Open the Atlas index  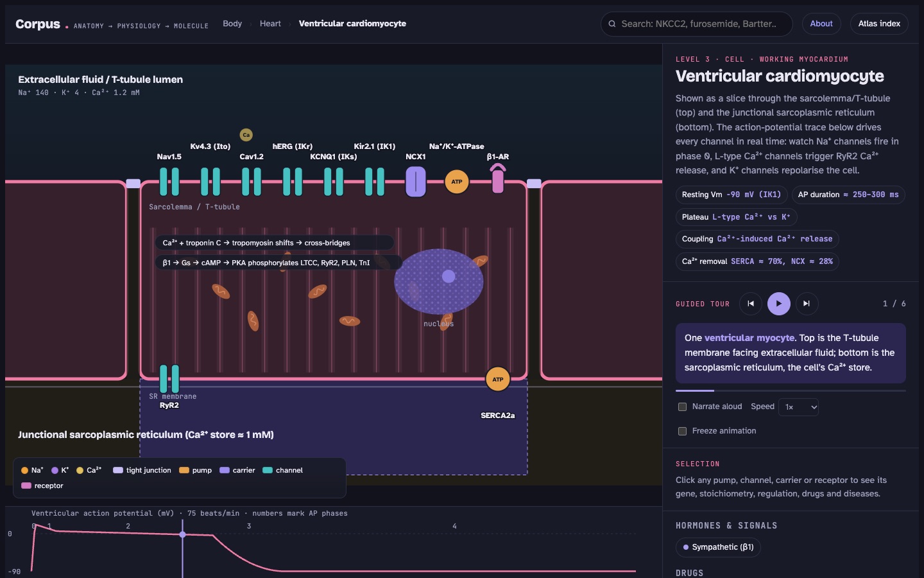pos(879,24)
